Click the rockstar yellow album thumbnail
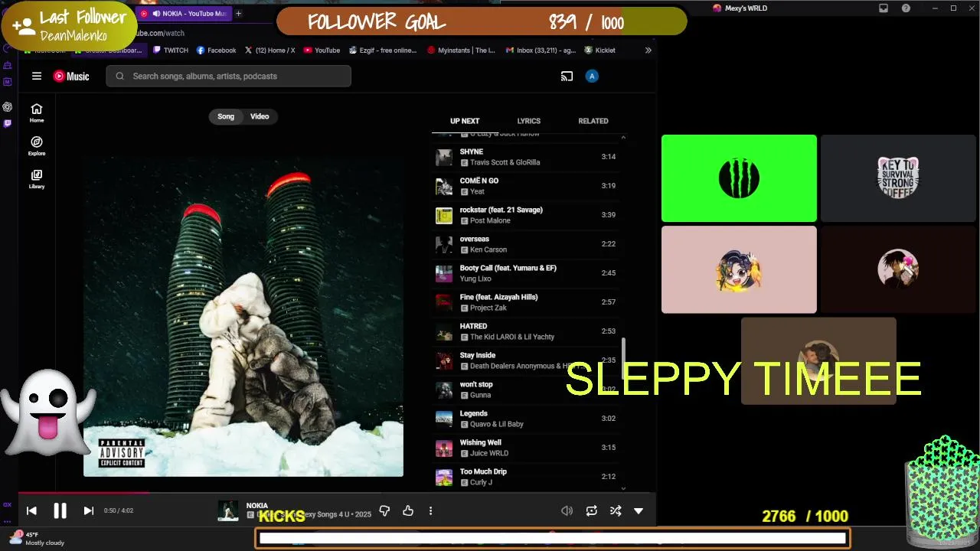 point(444,216)
